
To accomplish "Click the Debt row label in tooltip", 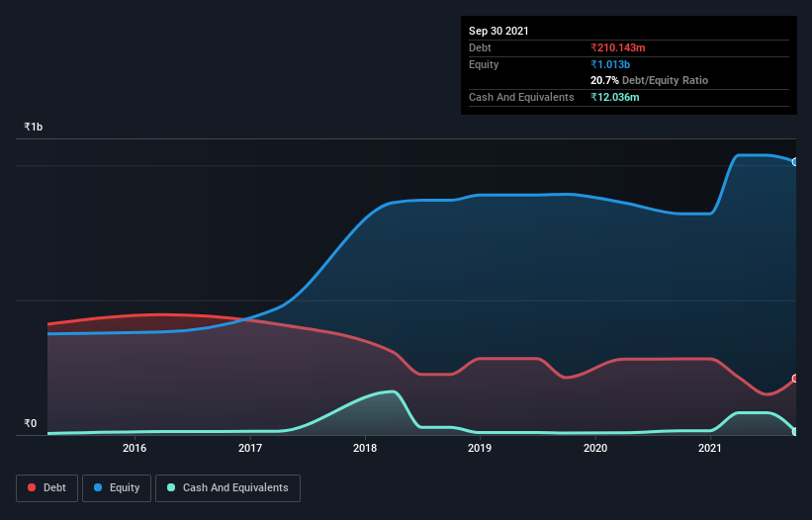I will (480, 47).
